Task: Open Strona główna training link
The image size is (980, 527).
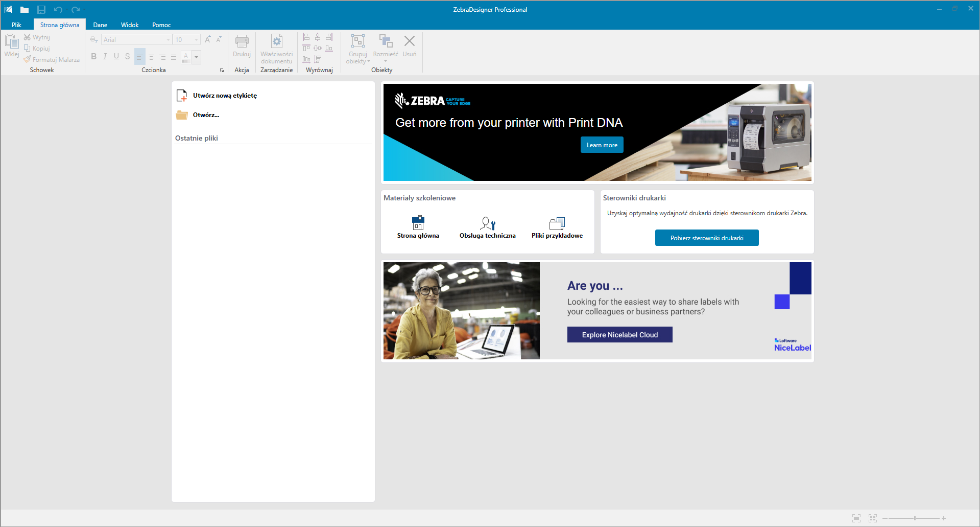Action: coord(418,228)
